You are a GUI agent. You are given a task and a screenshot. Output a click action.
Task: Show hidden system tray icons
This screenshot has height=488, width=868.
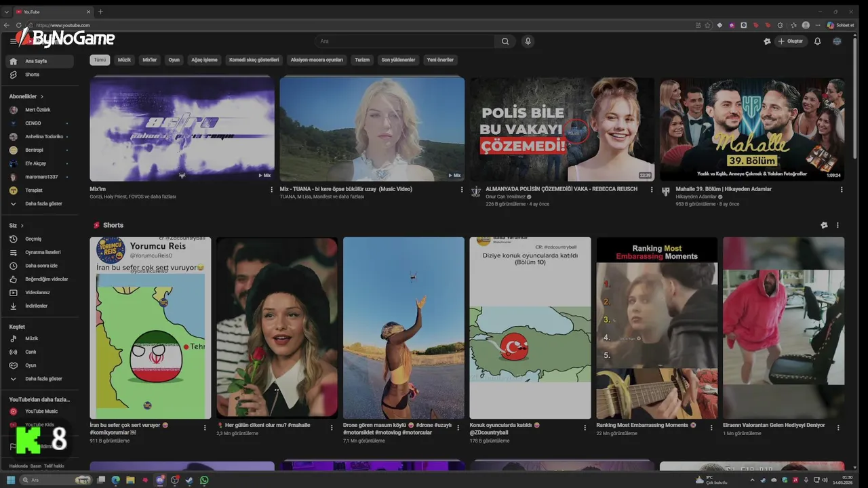coord(751,480)
